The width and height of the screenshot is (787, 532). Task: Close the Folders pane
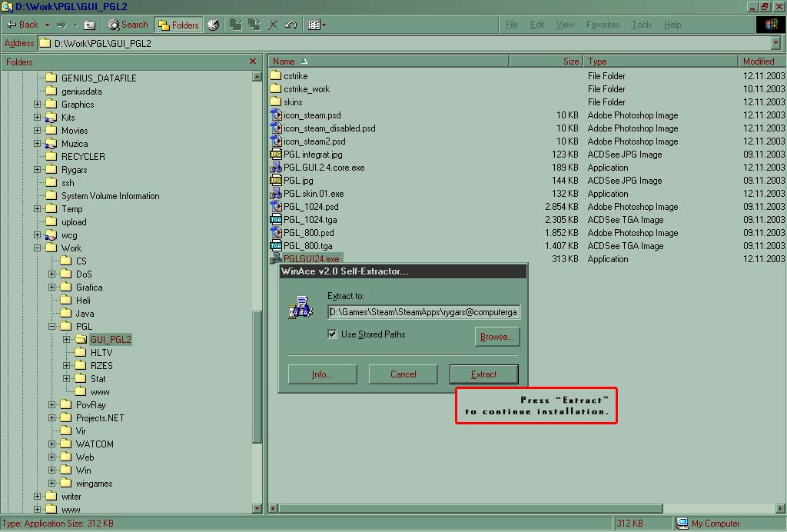252,62
